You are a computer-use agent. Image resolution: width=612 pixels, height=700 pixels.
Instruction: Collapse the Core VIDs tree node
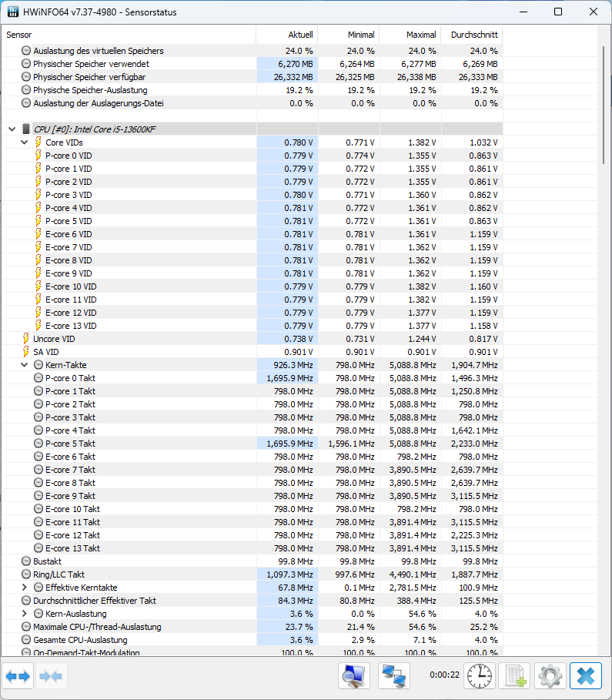point(25,142)
